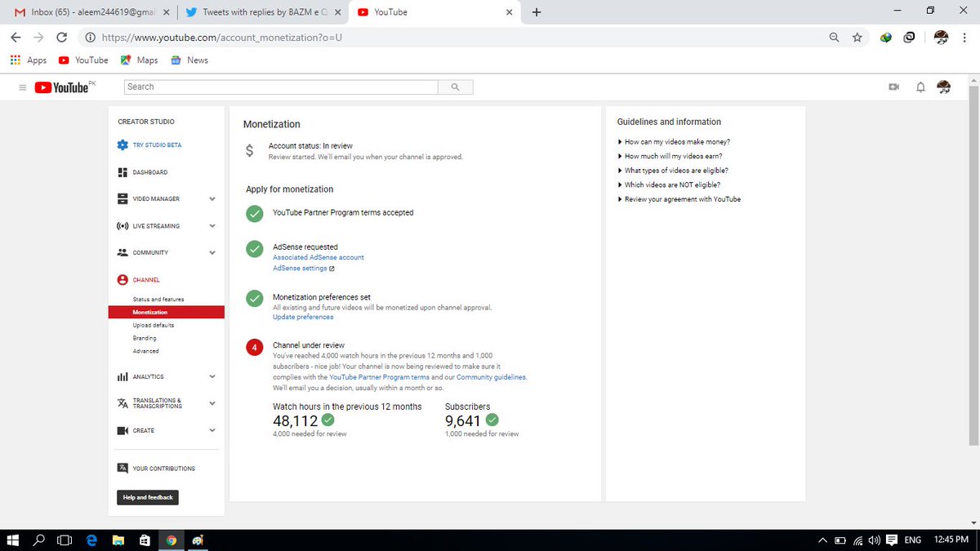Click the dollar sign account status icon
The image size is (980, 551).
[x=250, y=151]
